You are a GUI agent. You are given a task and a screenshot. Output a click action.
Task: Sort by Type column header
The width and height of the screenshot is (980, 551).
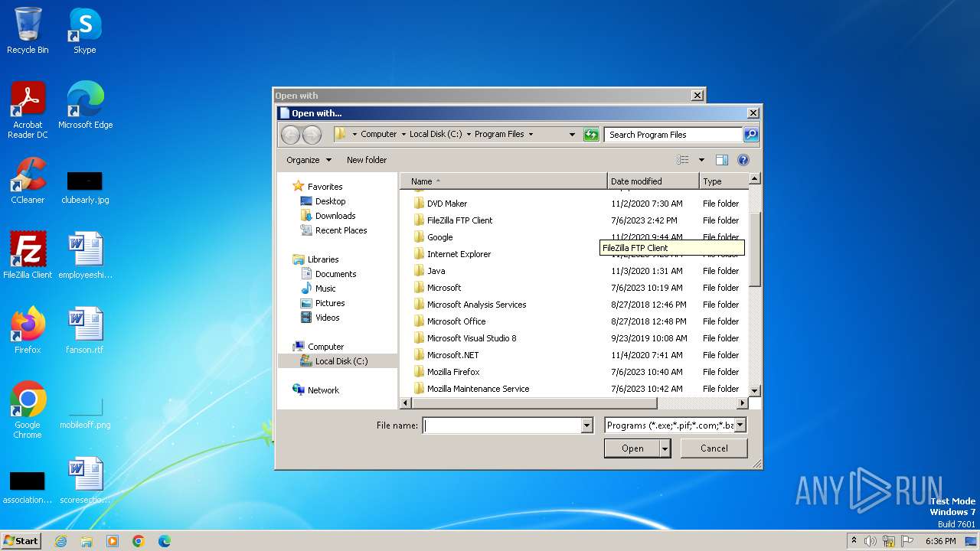coord(724,181)
